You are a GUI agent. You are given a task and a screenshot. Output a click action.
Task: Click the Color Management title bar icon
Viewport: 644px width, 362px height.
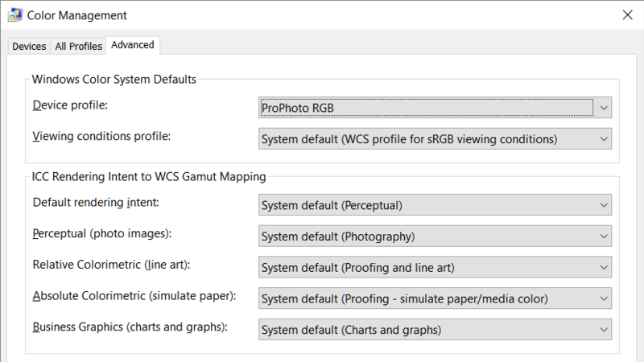[14, 15]
